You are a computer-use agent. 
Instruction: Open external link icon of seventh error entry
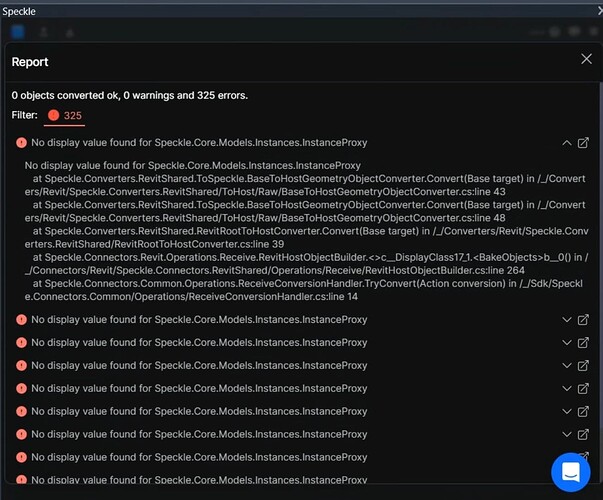coord(583,434)
